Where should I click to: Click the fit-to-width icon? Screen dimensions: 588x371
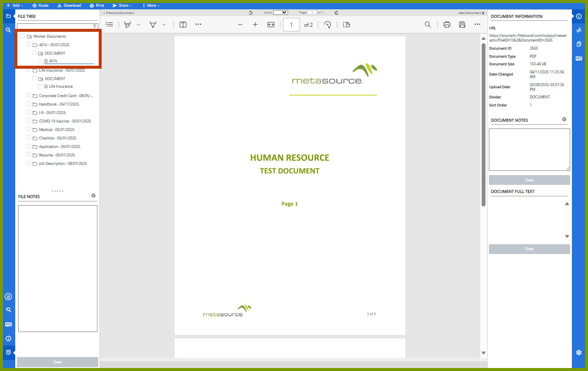tap(271, 25)
